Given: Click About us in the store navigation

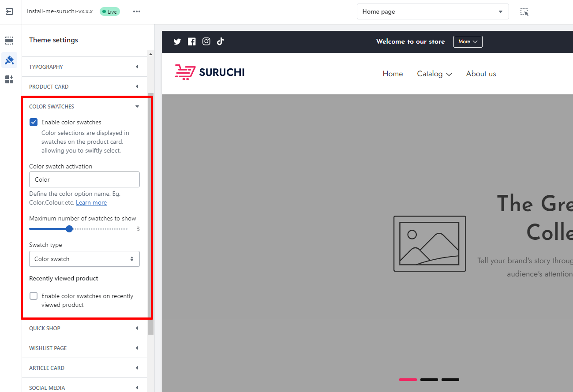Looking at the screenshot, I should pyautogui.click(x=481, y=74).
